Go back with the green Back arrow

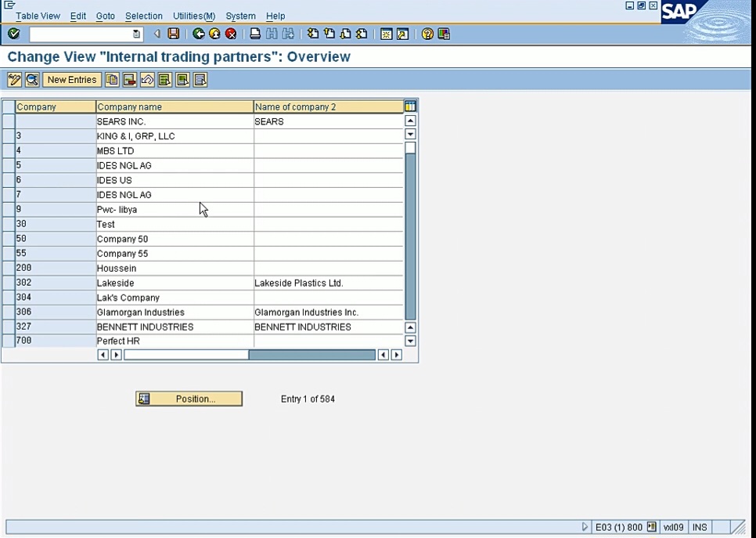point(199,34)
